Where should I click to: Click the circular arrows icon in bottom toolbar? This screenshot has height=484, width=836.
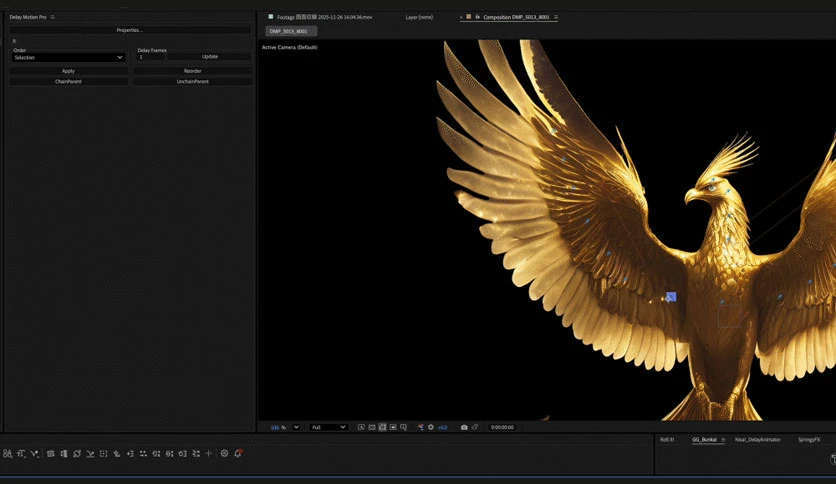(77, 454)
